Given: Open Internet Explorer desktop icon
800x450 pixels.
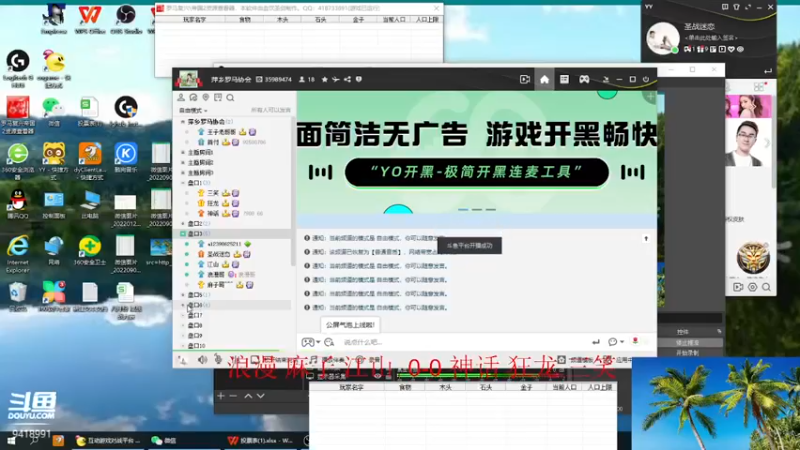Looking at the screenshot, I should 18,254.
